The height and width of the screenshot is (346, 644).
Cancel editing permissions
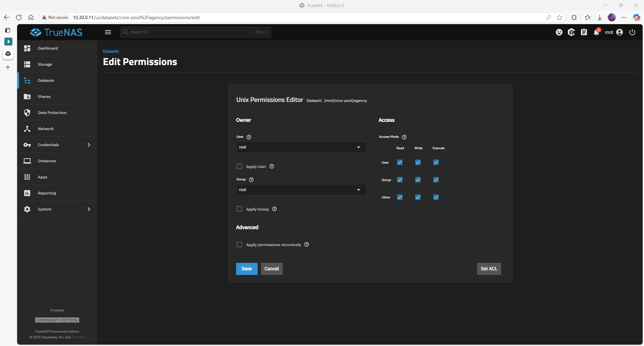pyautogui.click(x=272, y=269)
